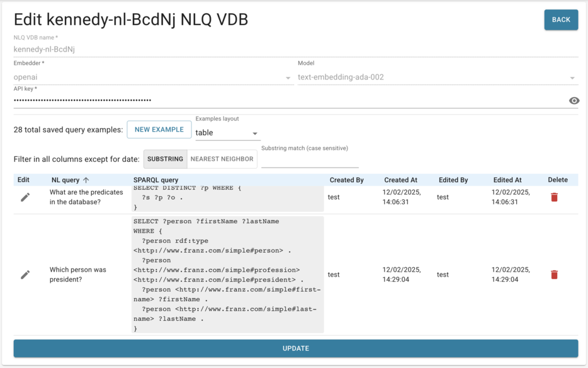Delete the predicates query example
The image size is (588, 368).
coord(554,197)
